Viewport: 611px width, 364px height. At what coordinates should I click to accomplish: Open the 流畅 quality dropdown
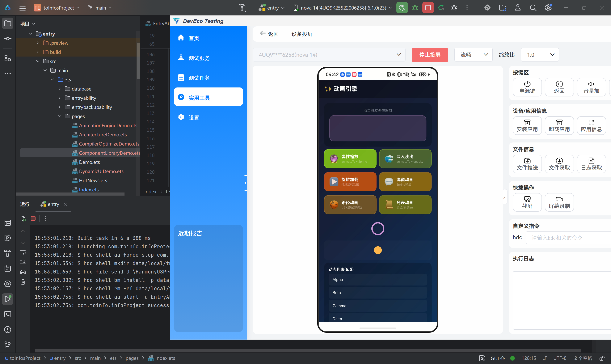pyautogui.click(x=473, y=55)
